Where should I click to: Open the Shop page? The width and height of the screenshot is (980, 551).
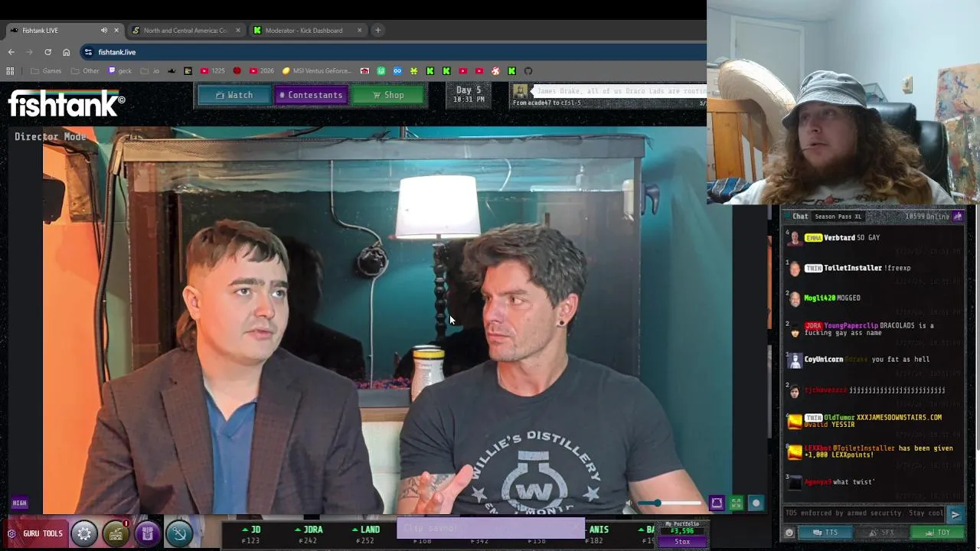pyautogui.click(x=388, y=95)
